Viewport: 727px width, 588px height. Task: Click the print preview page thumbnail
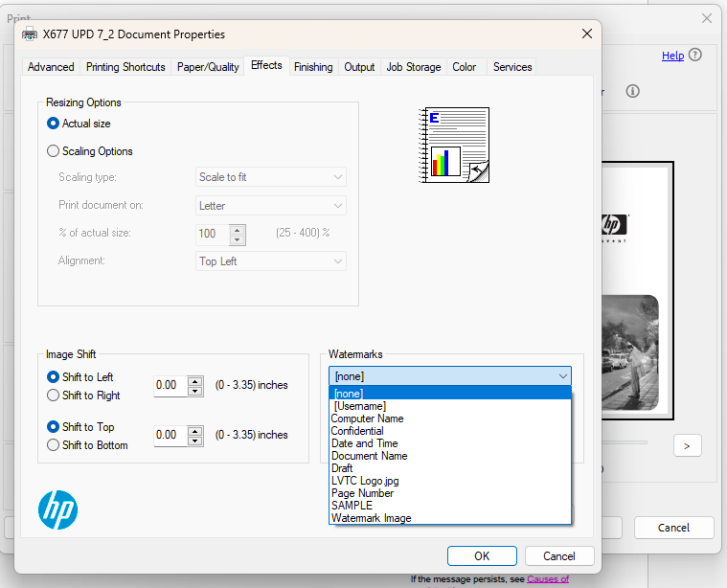pos(638,291)
